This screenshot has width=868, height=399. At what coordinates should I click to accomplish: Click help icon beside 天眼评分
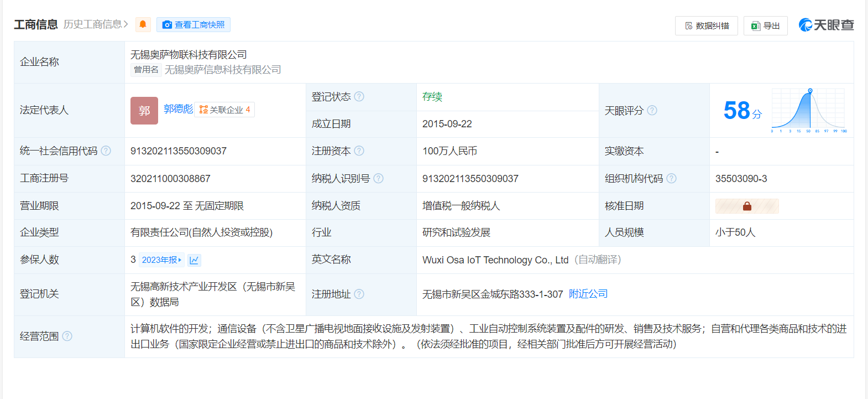[652, 110]
